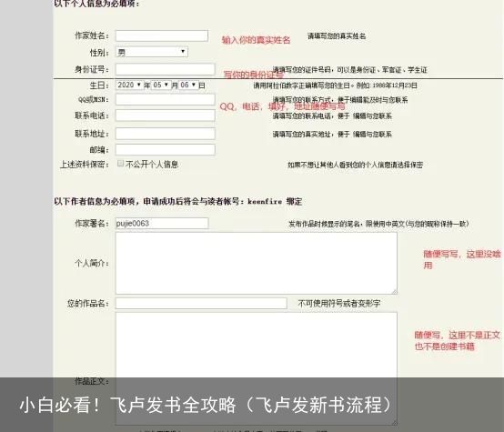
Task: Click the article caption 小白必看！飞卢发书全攻略
Action: [127, 405]
